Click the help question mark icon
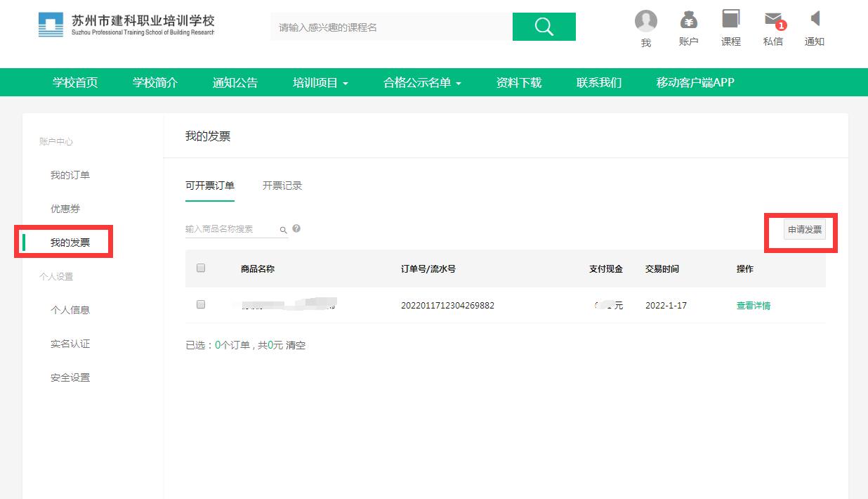This screenshot has width=868, height=499. pyautogui.click(x=296, y=229)
